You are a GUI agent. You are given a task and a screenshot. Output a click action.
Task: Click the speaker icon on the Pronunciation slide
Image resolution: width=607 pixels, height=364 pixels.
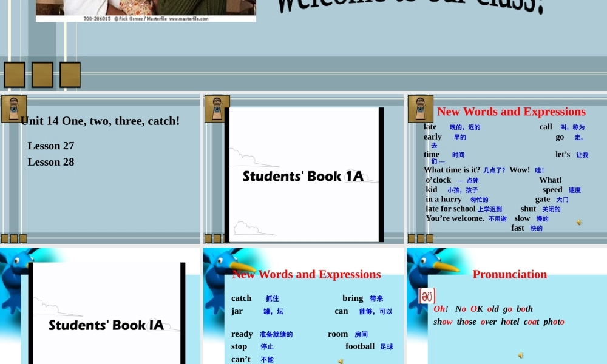click(520, 356)
